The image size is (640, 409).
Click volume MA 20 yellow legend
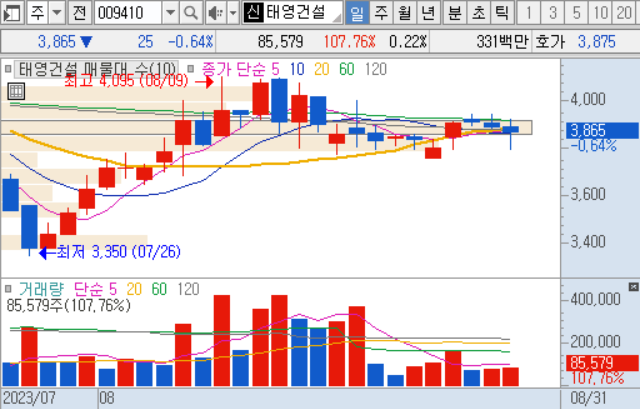click(x=134, y=289)
